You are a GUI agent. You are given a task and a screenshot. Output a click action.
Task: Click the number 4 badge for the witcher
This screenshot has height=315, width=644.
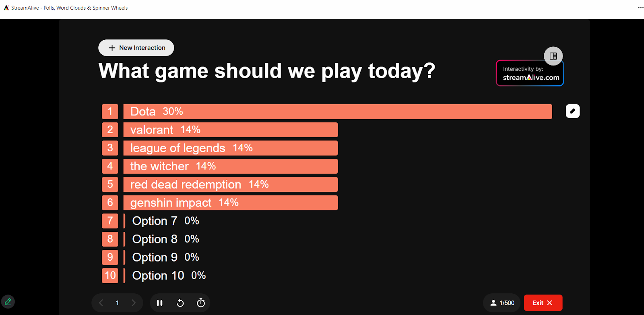[110, 166]
